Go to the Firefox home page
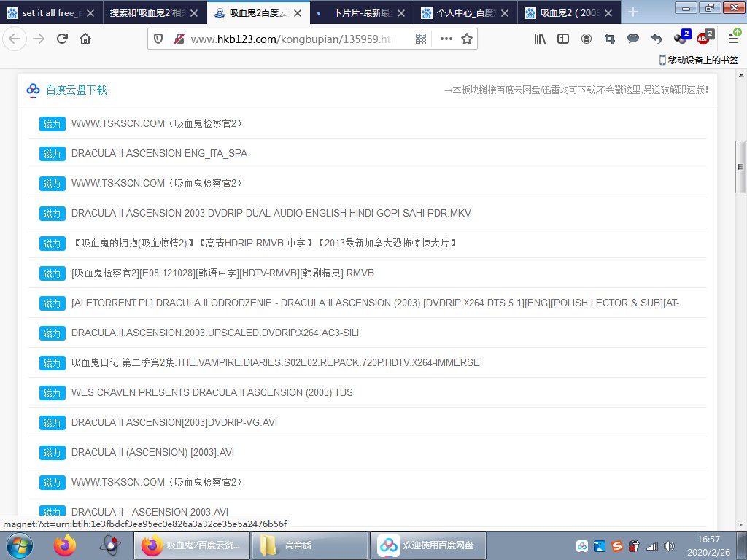This screenshot has width=747, height=560. tap(85, 39)
